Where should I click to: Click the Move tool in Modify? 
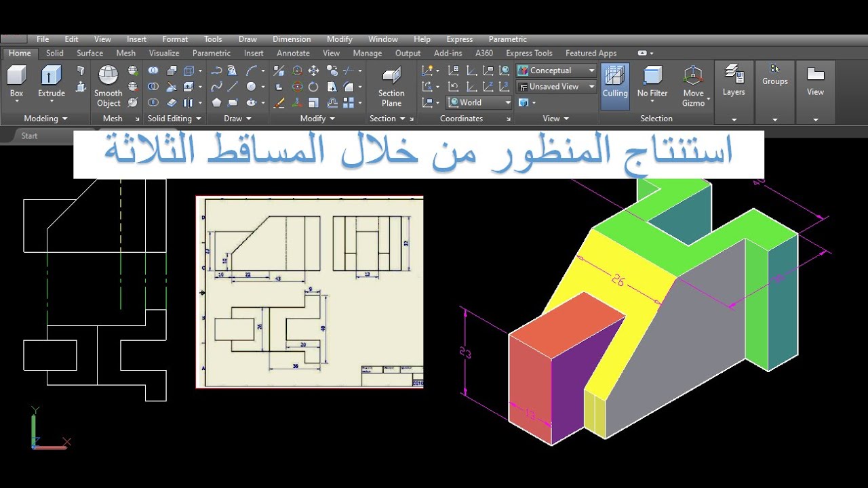point(313,70)
